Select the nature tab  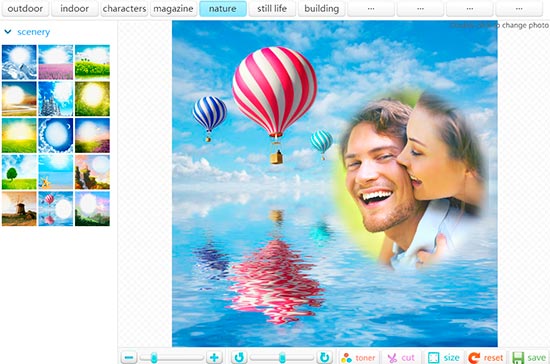tap(223, 8)
